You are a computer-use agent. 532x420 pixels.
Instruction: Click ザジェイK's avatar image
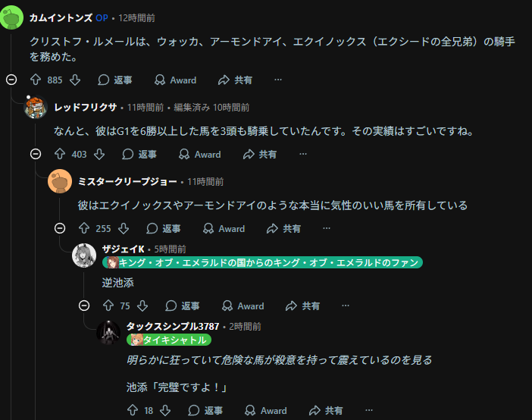pyautogui.click(x=84, y=255)
